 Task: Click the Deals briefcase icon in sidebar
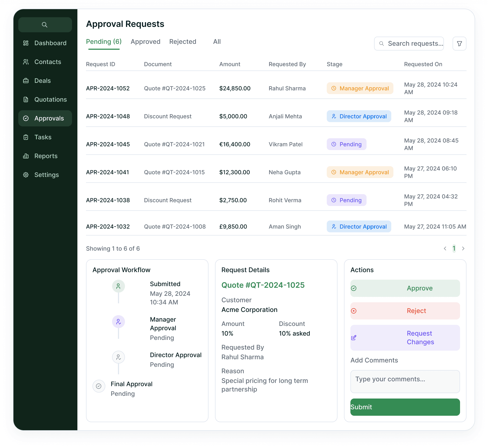(x=26, y=81)
